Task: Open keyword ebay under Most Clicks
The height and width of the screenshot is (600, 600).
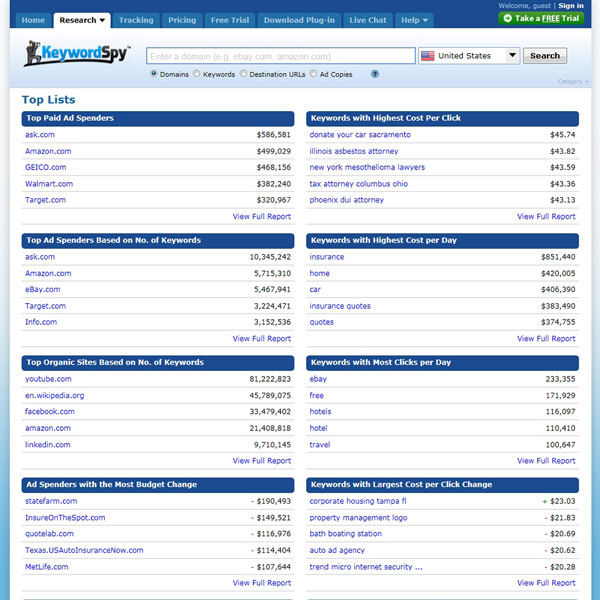Action: pyautogui.click(x=318, y=379)
